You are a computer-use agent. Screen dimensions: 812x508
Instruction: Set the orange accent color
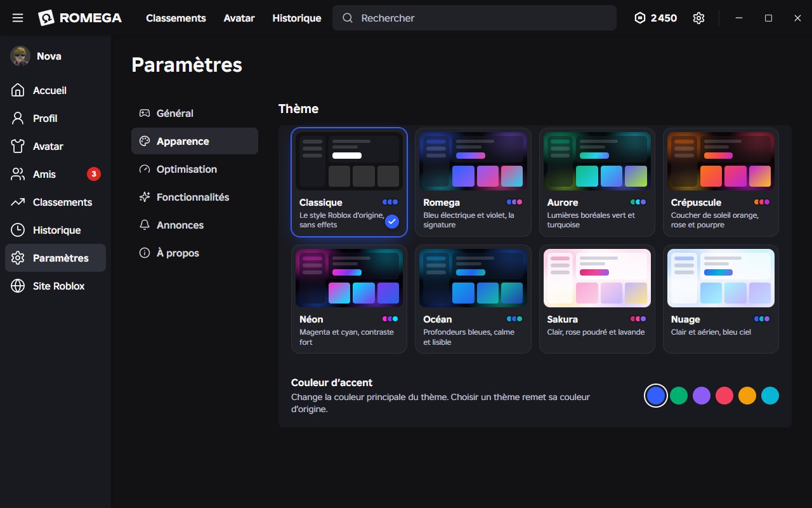tap(747, 396)
